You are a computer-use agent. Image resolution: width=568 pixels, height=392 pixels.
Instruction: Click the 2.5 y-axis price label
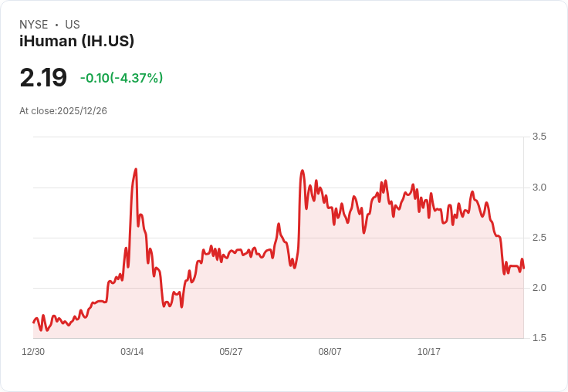pyautogui.click(x=539, y=238)
